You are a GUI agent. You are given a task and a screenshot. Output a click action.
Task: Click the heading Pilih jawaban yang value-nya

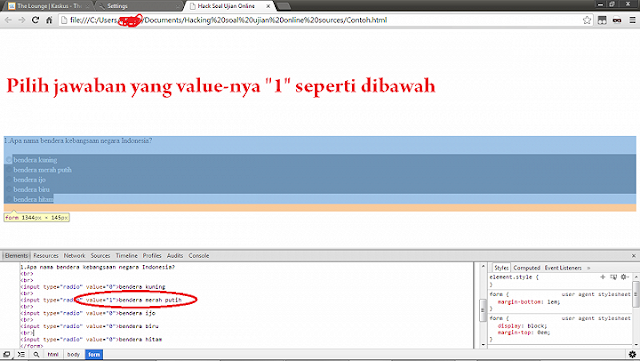221,86
